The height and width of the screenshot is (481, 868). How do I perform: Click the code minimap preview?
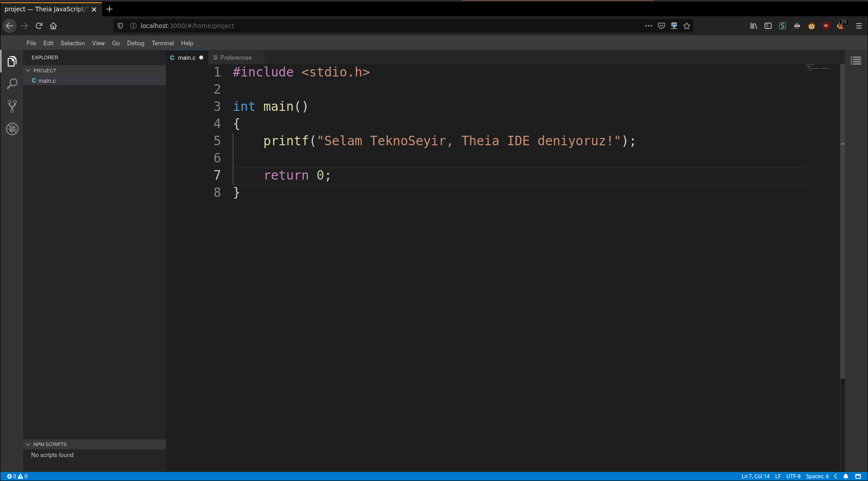point(818,68)
